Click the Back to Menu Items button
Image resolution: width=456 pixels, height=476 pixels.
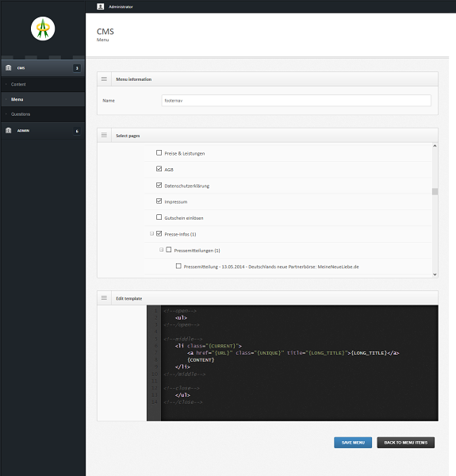(x=405, y=443)
